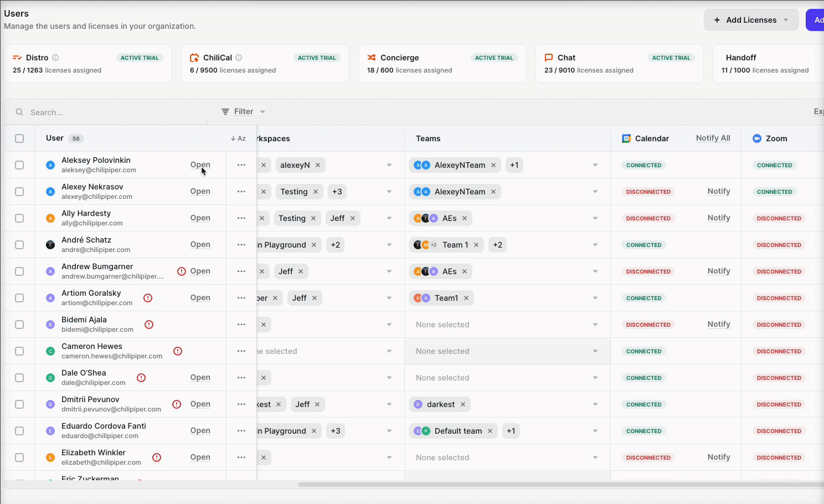Screen dimensions: 824x504
Task: Click the Zoom column icon
Action: [x=757, y=138]
